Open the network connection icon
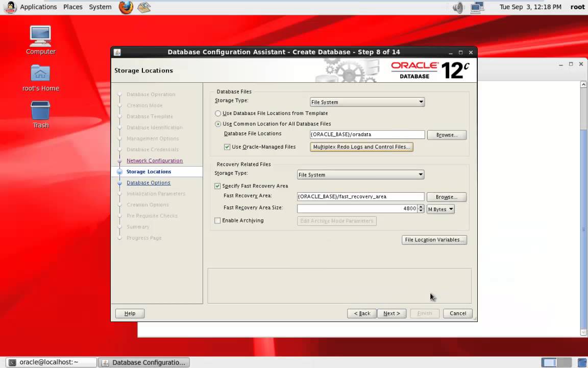588x368 pixels. (x=477, y=7)
